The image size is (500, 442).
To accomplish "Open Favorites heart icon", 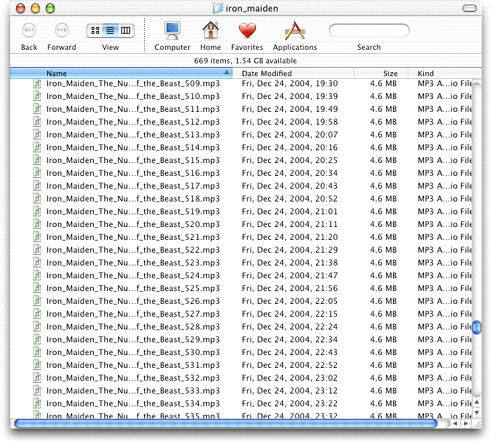I will (247, 31).
